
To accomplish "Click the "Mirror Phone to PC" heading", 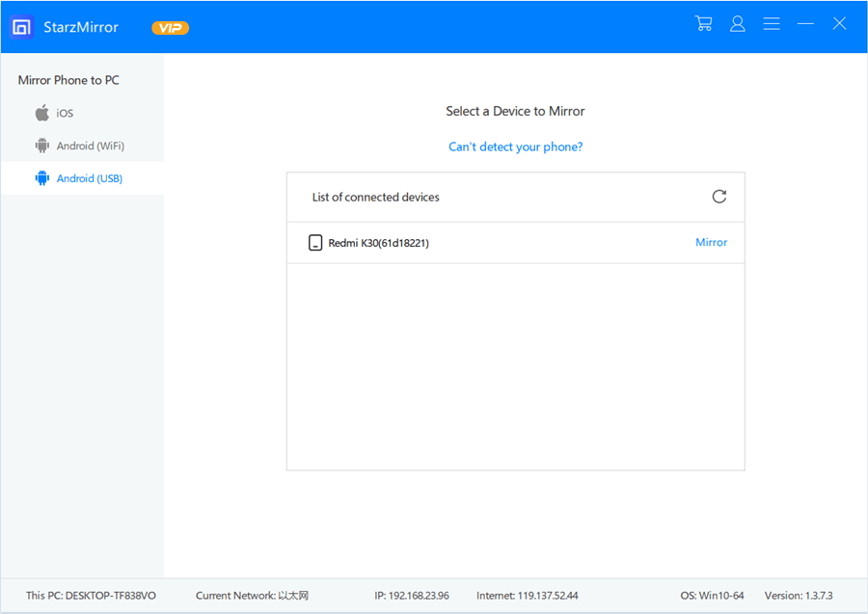I will pos(68,80).
